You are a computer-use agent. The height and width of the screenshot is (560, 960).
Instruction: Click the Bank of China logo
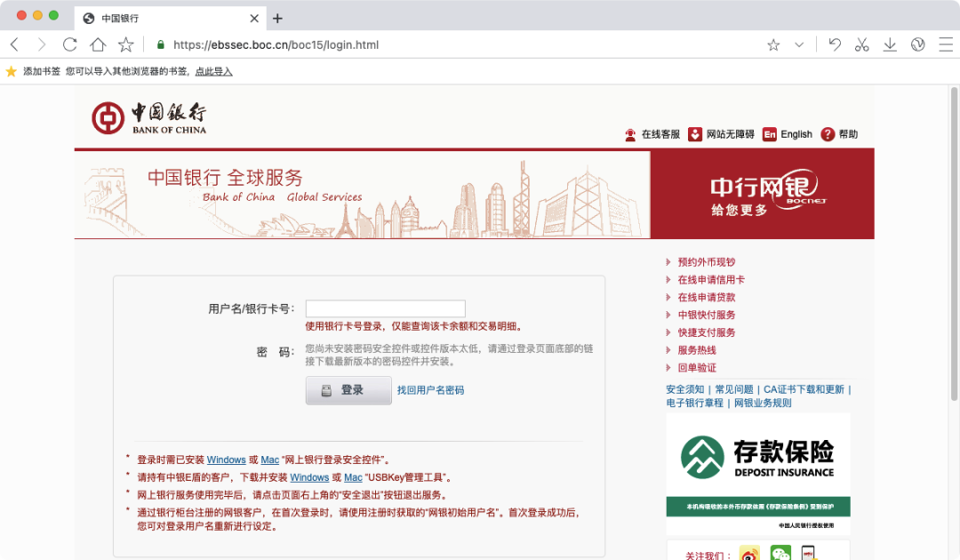point(149,117)
